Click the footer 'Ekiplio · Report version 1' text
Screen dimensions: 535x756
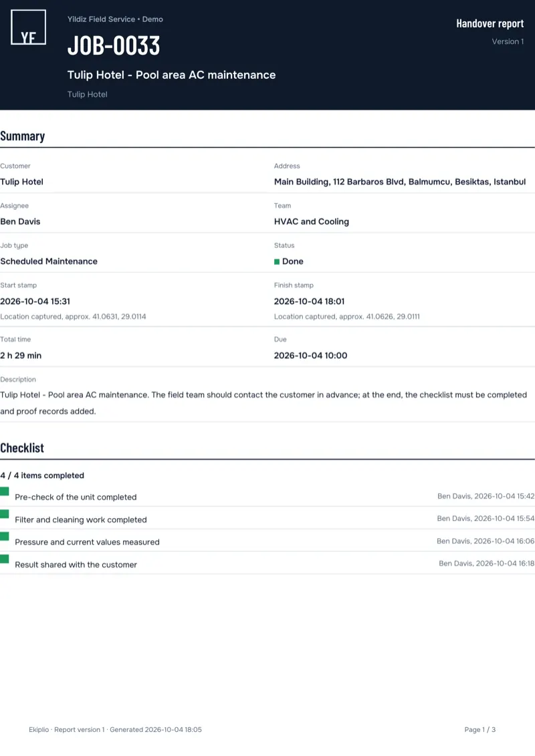[x=67, y=729]
